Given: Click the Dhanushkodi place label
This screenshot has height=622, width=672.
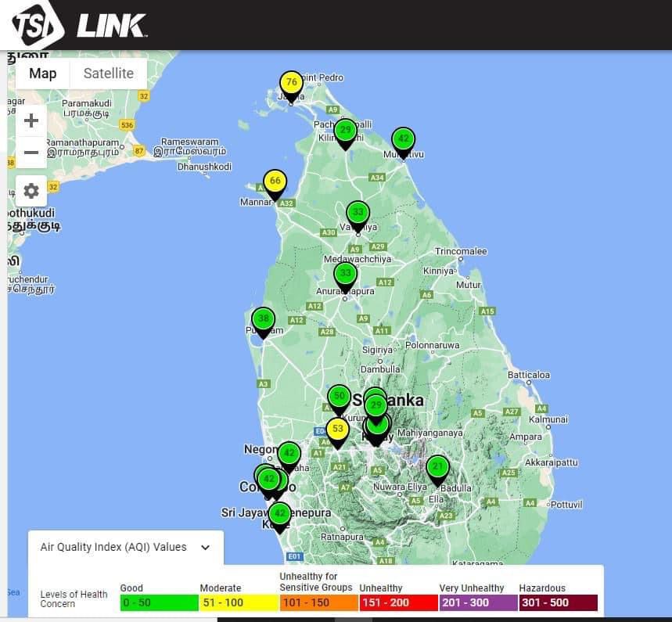Looking at the screenshot, I should point(204,167).
